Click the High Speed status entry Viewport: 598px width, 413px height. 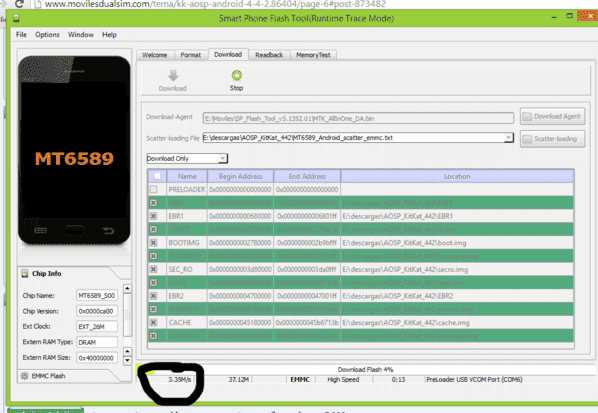click(343, 379)
